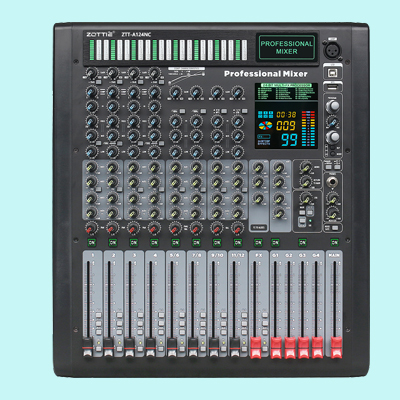Viewport: 400px width, 400px height.
Task: Click the G3 fader label
Action: [302, 255]
